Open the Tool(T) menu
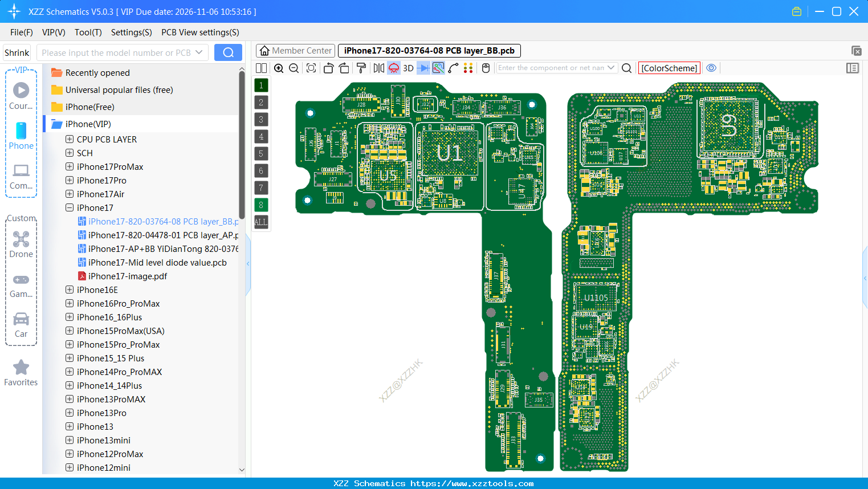The height and width of the screenshot is (489, 868). (88, 32)
